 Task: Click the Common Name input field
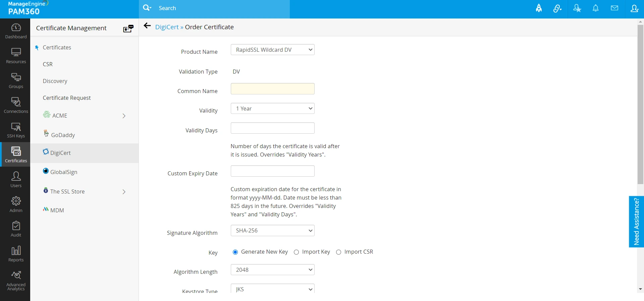point(272,89)
